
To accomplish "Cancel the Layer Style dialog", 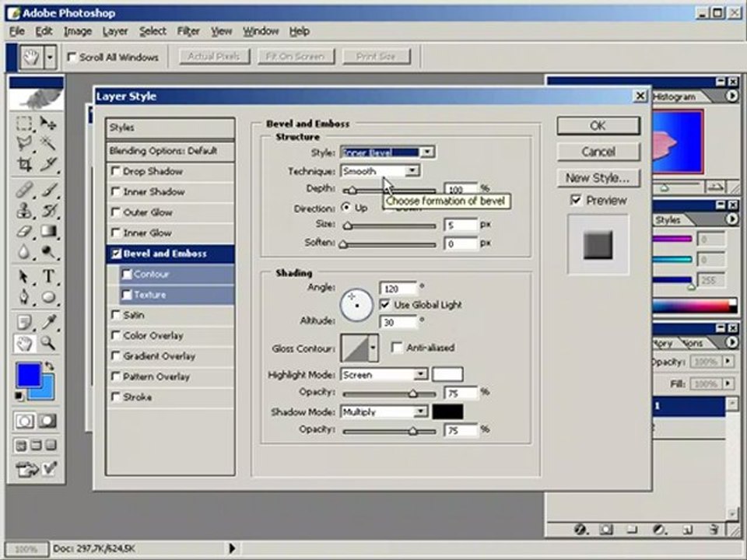I will point(598,152).
